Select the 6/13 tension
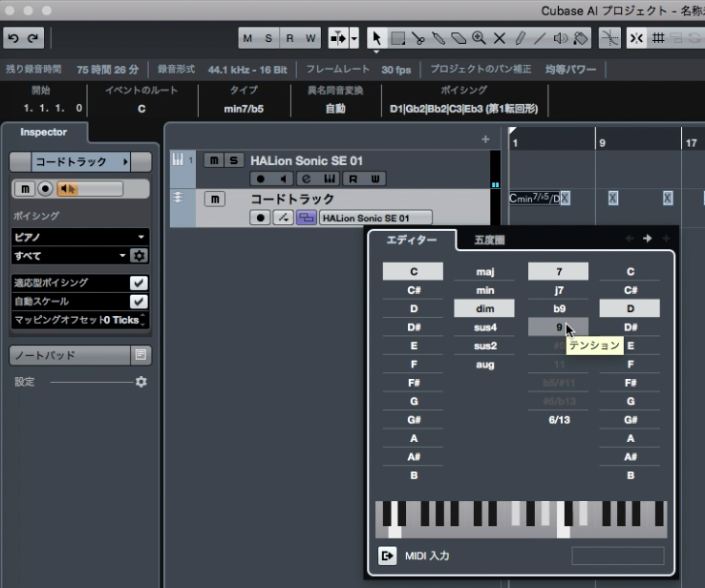This screenshot has height=588, width=705. pos(559,420)
